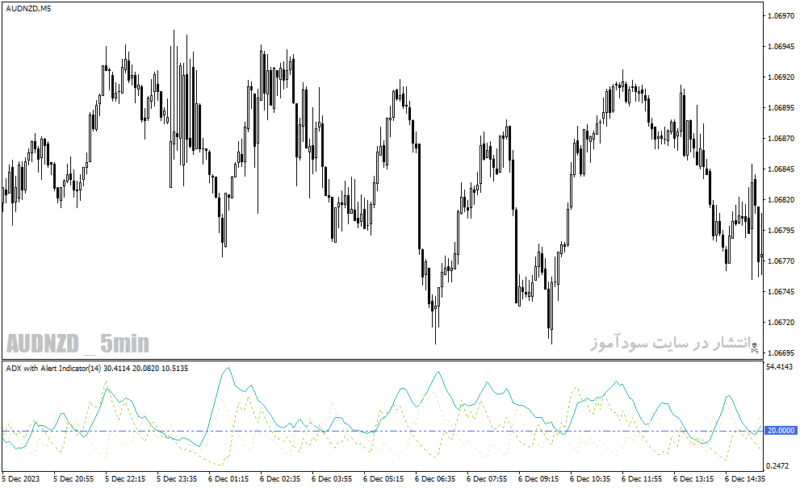This screenshot has height=488, width=800.
Task: Click the AUDNZD _ 5min watermark text
Action: point(78,344)
